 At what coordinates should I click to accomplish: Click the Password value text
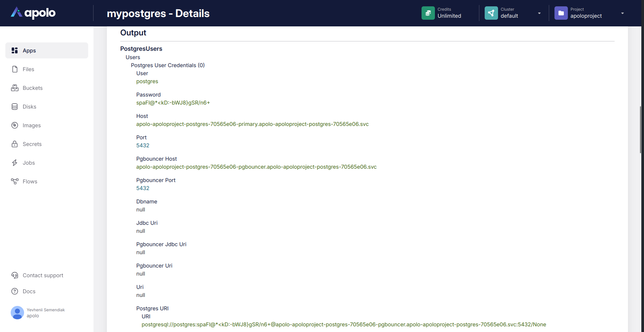[x=173, y=103]
